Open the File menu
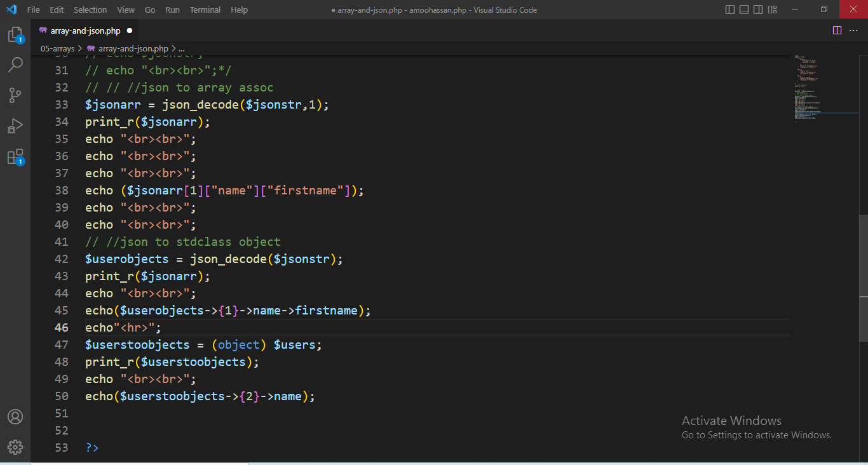The image size is (868, 465). click(33, 10)
